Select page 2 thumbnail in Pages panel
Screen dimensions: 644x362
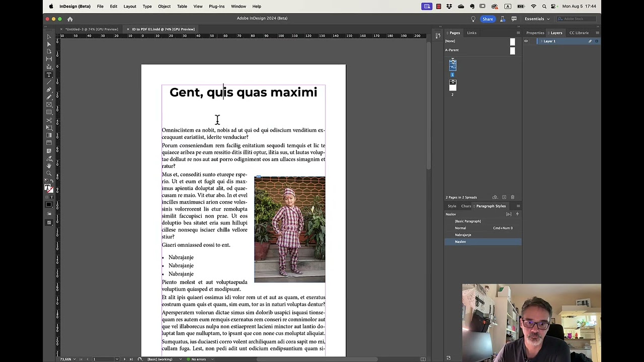point(452,85)
